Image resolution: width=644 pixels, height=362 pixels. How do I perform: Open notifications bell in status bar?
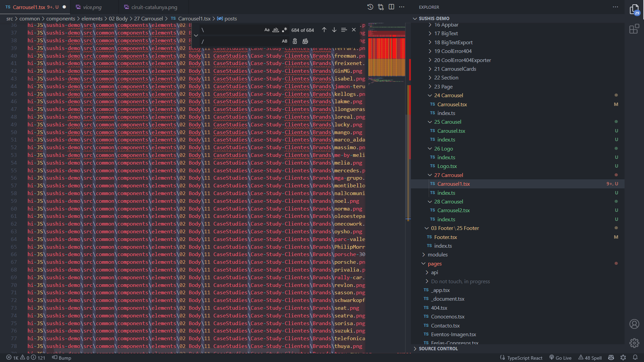tap(635, 358)
